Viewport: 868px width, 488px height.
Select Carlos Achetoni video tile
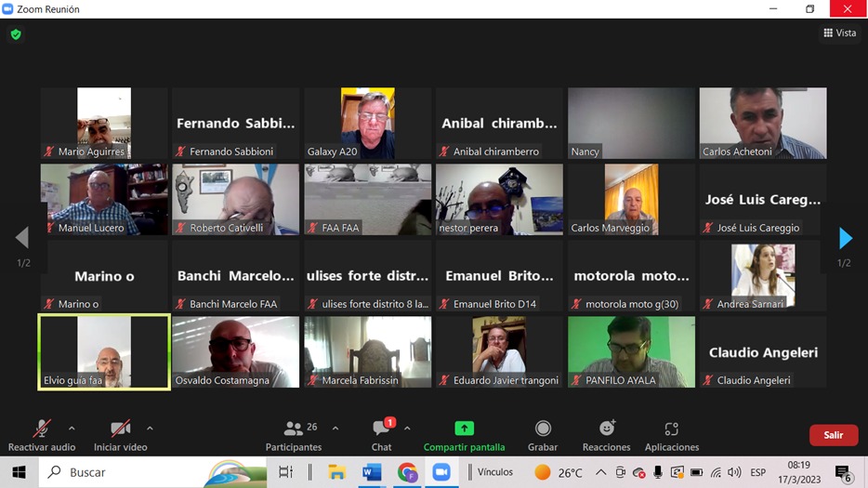pyautogui.click(x=763, y=123)
